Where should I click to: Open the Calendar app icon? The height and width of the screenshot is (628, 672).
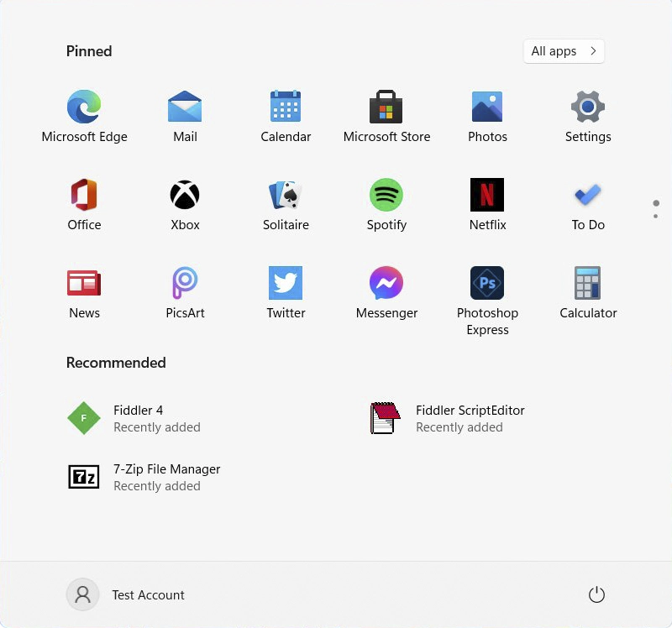(x=286, y=107)
